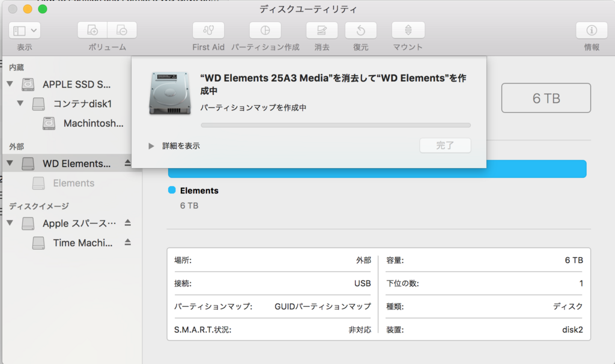Select the Machintosh... volume
Viewport: 615px width, 364px height.
point(93,123)
